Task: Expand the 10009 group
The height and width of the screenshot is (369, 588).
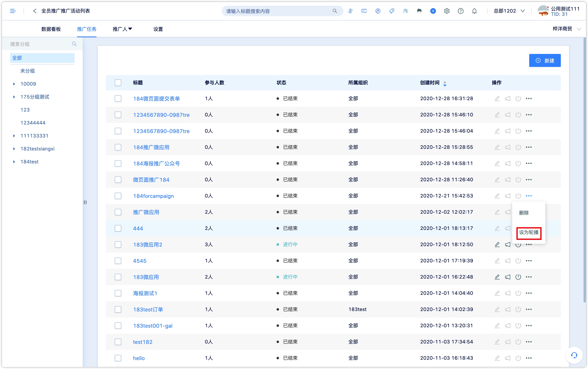Action: pos(14,84)
